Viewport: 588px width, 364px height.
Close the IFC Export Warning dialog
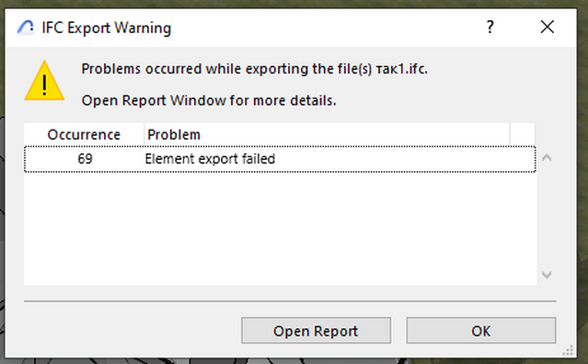pyautogui.click(x=548, y=27)
